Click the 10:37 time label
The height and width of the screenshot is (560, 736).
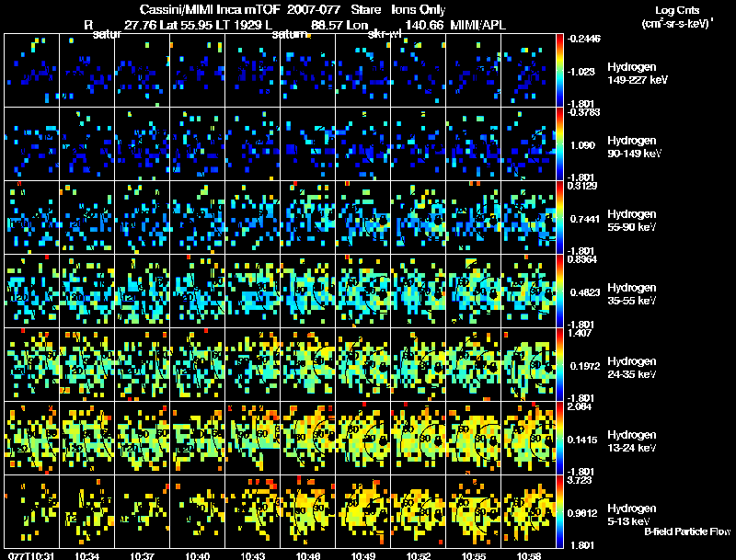[x=143, y=555]
